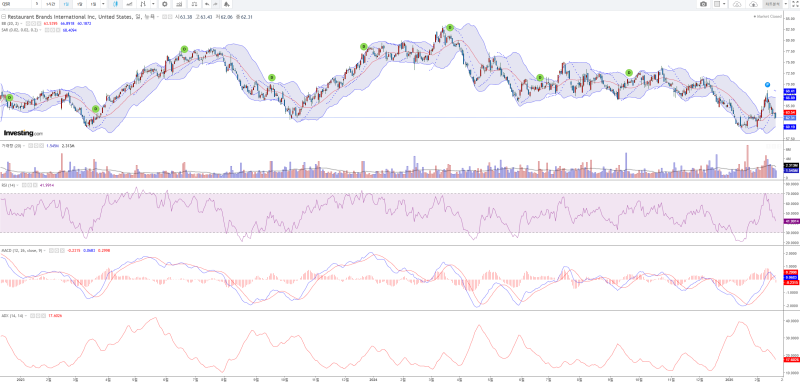This screenshot has height=382, width=800.
Task: Click the green event marker at the chart's highest peak
Action: pyautogui.click(x=449, y=28)
